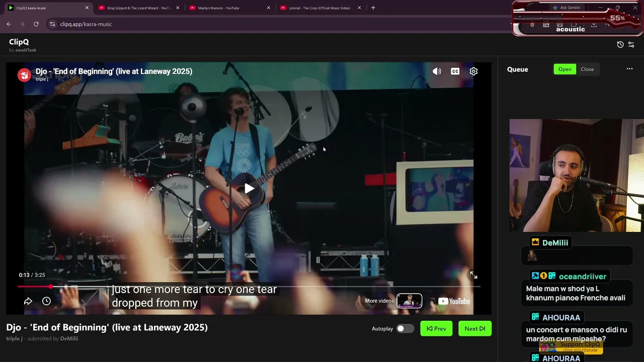Viewport: 644px width, 362px height.
Task: Click the DeMilii submitter name below the video
Action: click(69, 339)
